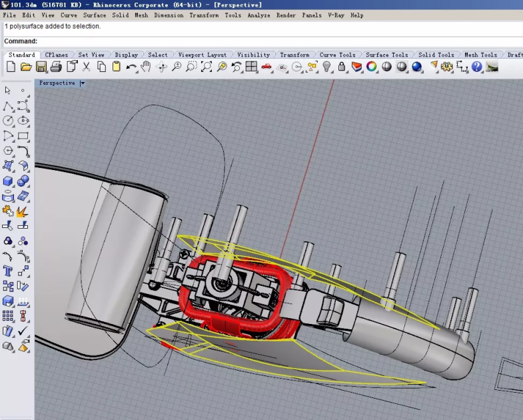Screen dimensions: 523x420
Task: Activate the Explode tool
Action: [x=23, y=212]
